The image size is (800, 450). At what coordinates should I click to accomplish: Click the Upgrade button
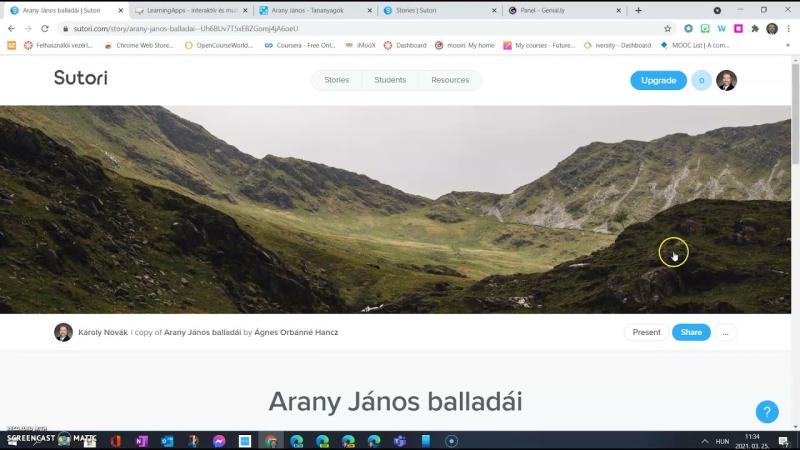pos(658,80)
